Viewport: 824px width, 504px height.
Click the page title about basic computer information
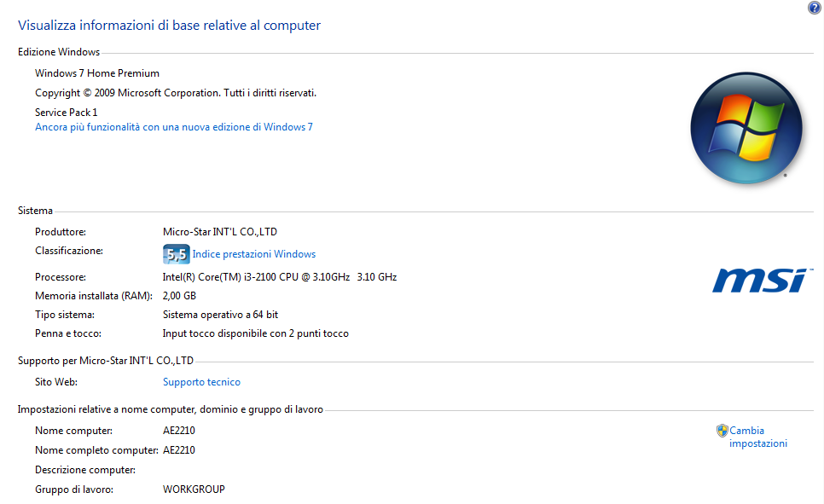(169, 26)
